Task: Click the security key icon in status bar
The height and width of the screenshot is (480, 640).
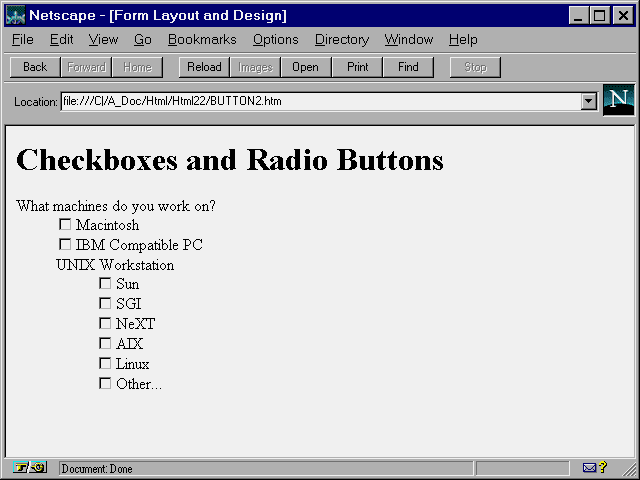Action: point(30,468)
